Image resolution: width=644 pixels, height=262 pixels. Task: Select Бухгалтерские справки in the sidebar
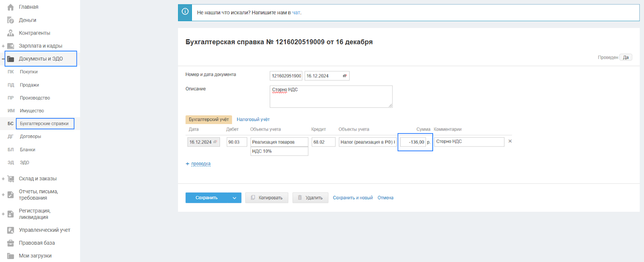pyautogui.click(x=45, y=124)
